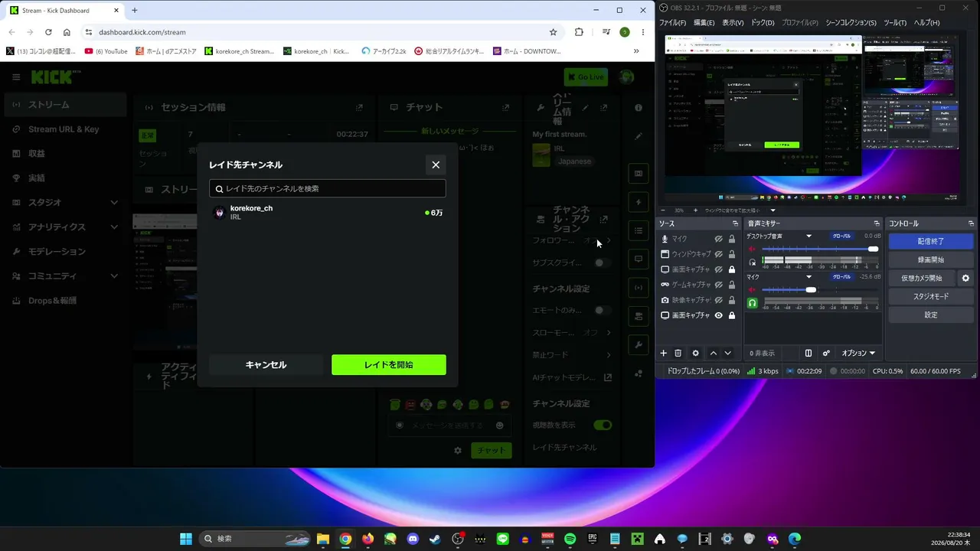The height and width of the screenshot is (551, 980).
Task: Show more bookmarks overflow chevron
Action: point(636,51)
